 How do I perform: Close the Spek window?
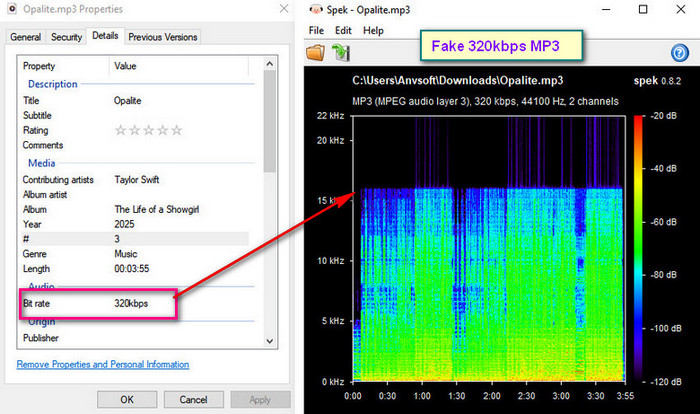[680, 9]
